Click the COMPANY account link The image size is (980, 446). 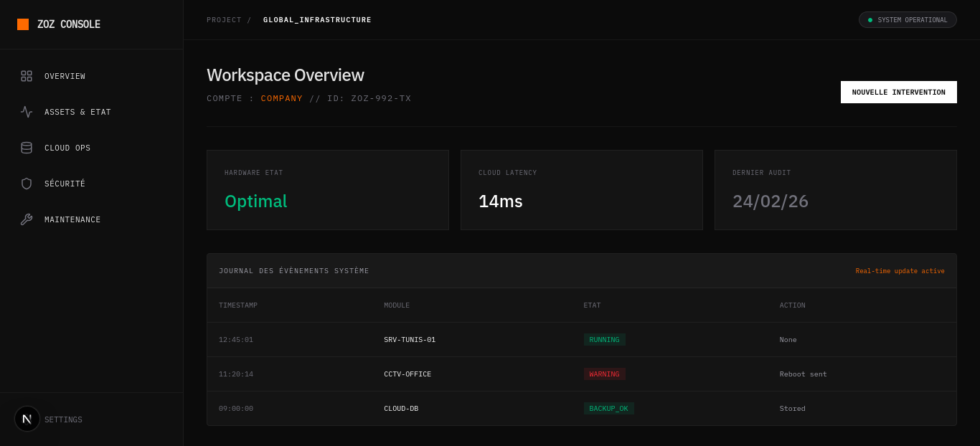[x=281, y=98]
